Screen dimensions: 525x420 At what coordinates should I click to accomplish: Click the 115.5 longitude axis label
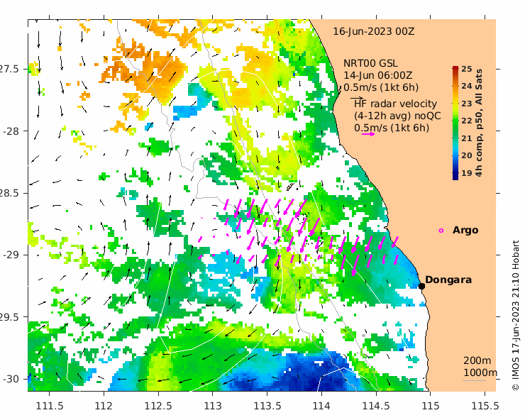[485, 407]
